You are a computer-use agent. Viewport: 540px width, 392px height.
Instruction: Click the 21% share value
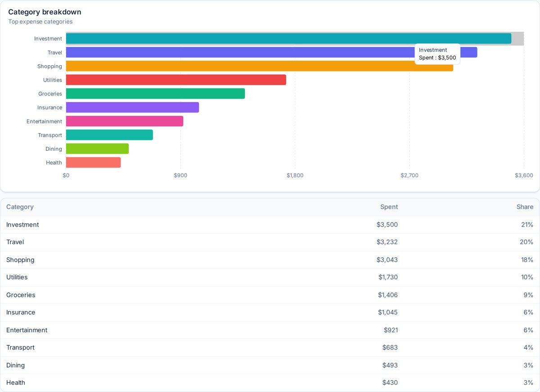click(x=527, y=225)
